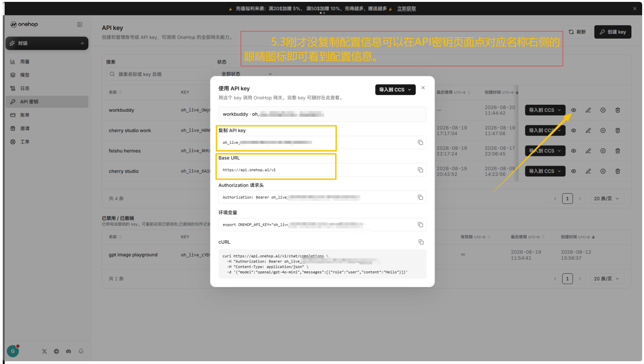The height and width of the screenshot is (364, 644).
Task: Navigate to 模型 models page
Action: click(x=47, y=75)
